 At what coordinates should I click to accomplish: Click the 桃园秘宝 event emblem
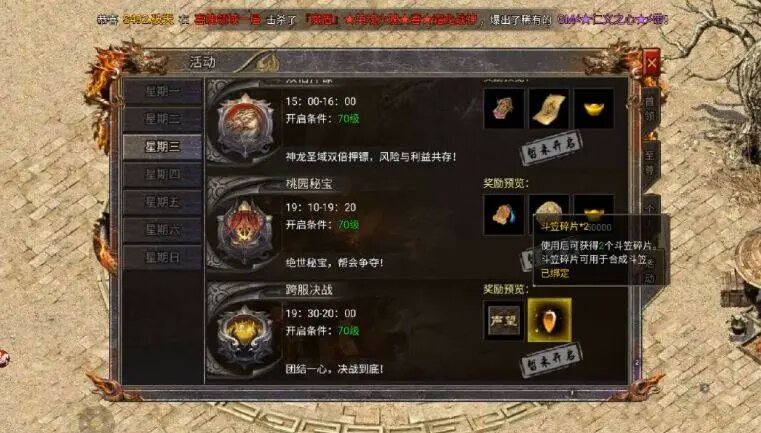point(245,231)
